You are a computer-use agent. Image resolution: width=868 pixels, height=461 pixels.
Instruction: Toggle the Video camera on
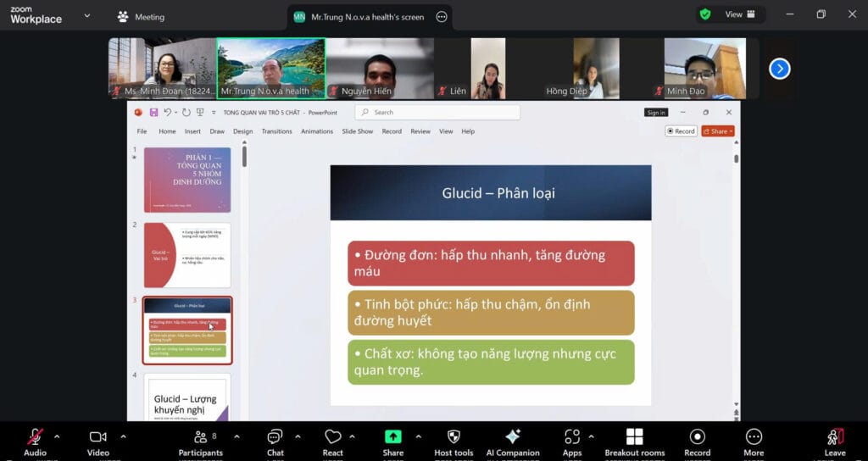pos(97,437)
